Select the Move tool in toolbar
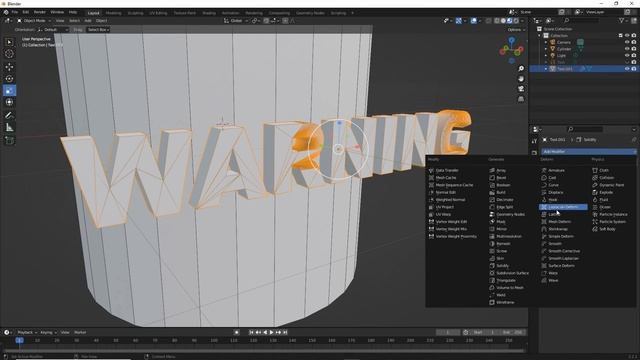Screen dimensions: 640x360 (9, 67)
